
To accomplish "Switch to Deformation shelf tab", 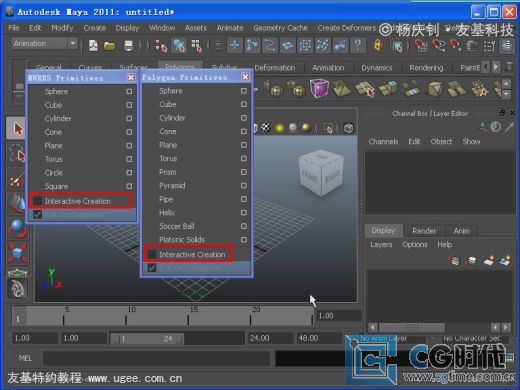I will (x=275, y=68).
